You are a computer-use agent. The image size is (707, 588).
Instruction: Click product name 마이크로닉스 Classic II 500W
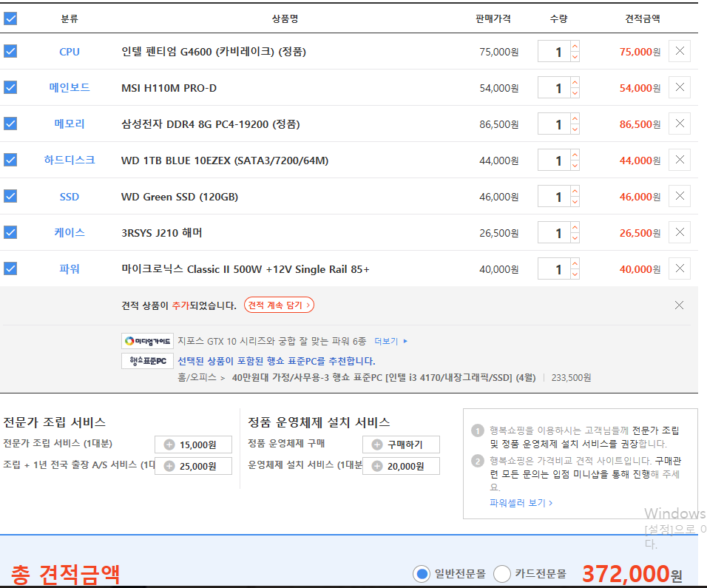[x=246, y=270]
